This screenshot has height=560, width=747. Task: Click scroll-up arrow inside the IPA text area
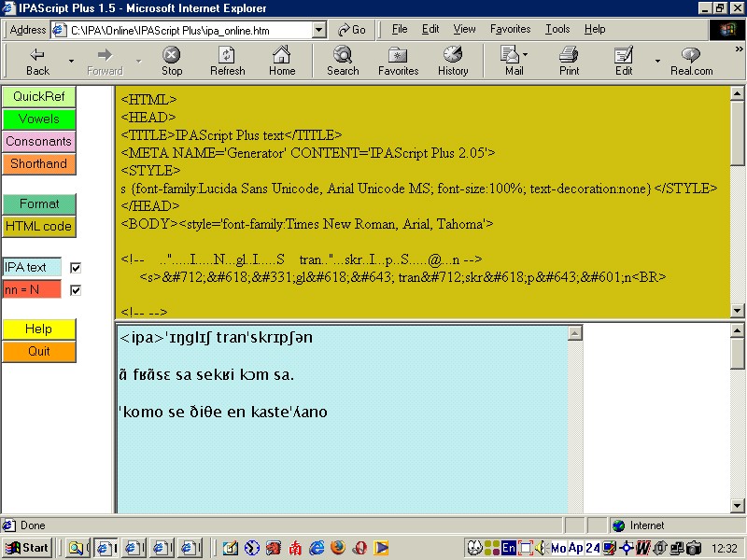click(575, 333)
